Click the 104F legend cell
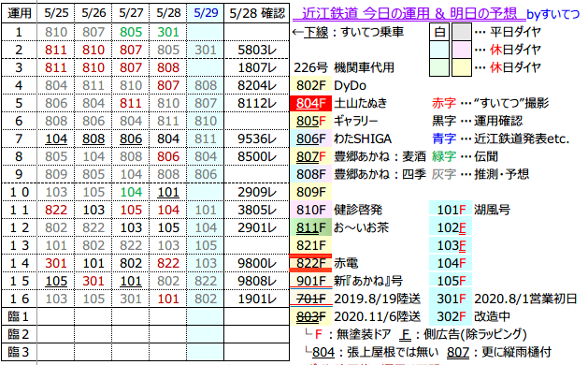 451,263
